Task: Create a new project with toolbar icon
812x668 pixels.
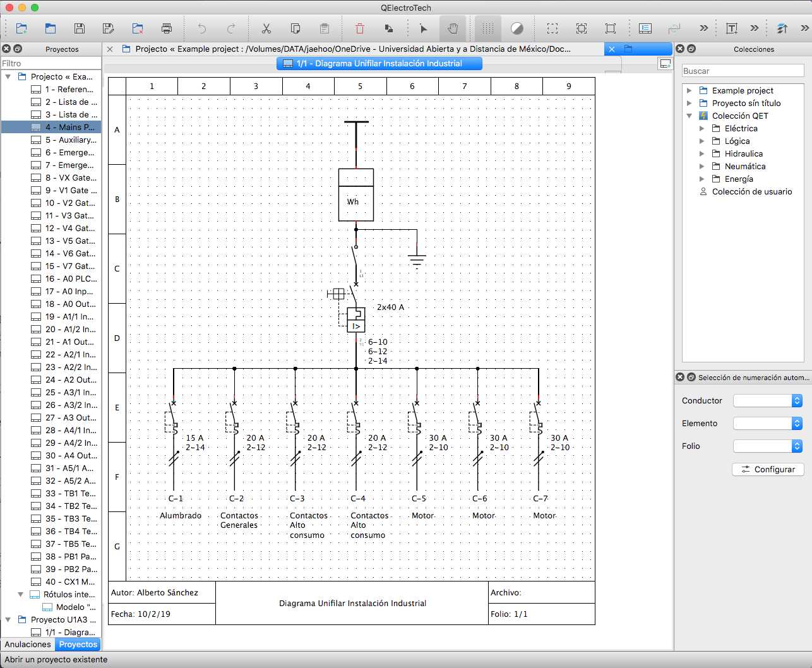Action: [21, 28]
